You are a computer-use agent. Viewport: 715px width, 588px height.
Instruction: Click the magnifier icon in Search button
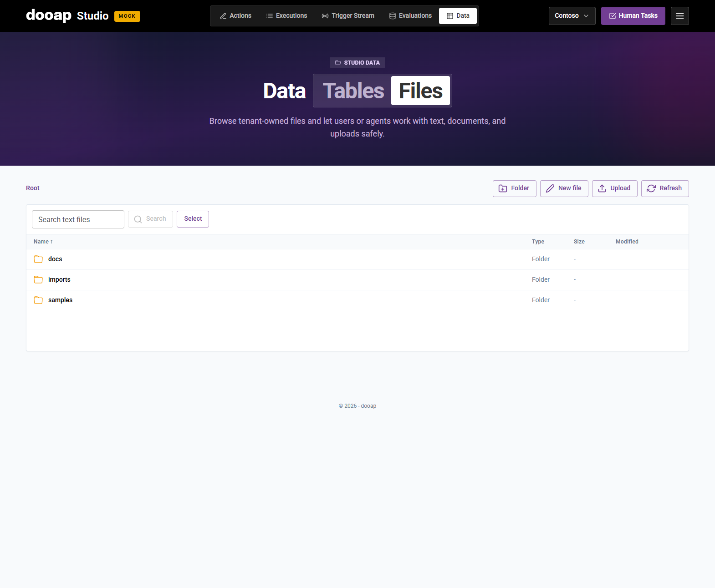(x=138, y=219)
